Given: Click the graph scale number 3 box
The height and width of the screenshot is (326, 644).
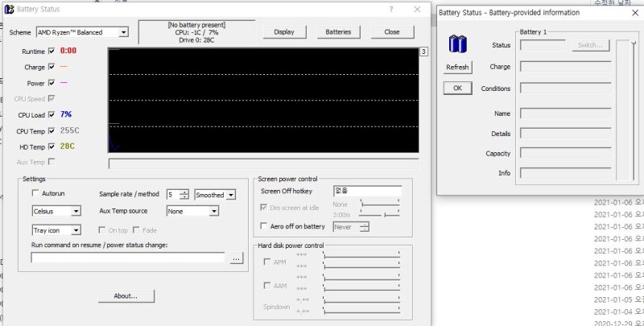Looking at the screenshot, I should (423, 52).
